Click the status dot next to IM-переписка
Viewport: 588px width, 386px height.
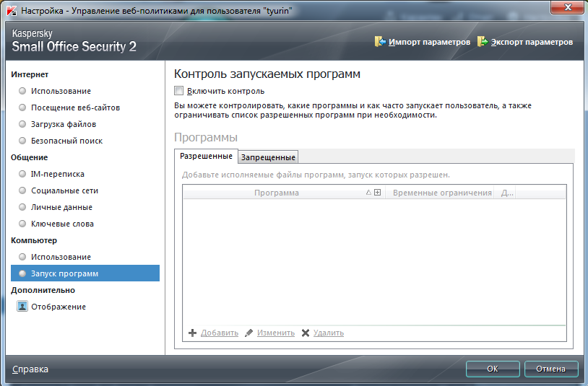click(22, 174)
